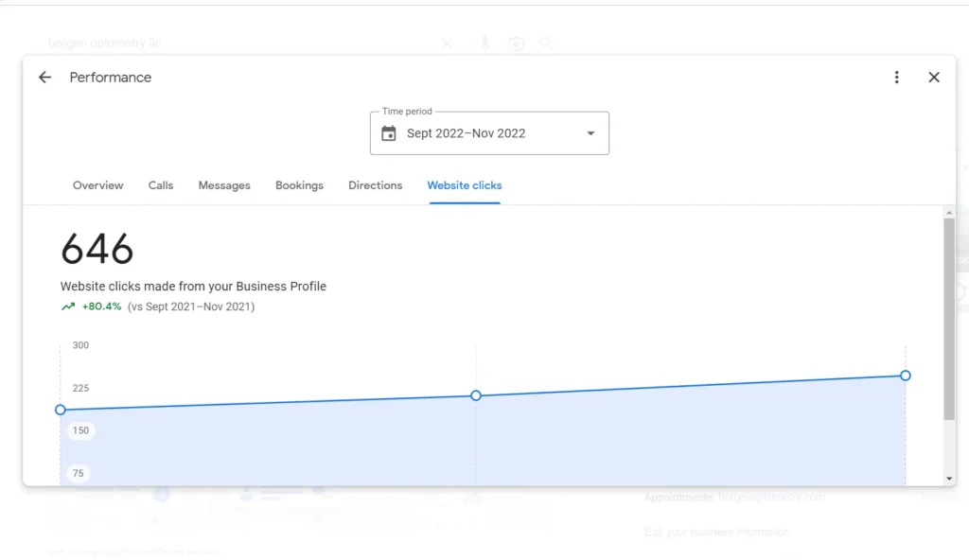
Task: Activate the voice search microphone
Action: [x=484, y=43]
